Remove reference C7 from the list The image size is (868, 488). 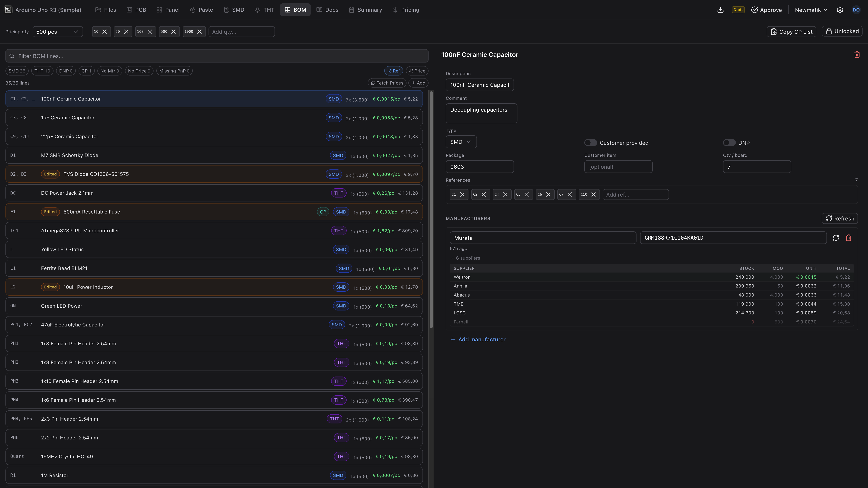click(570, 194)
